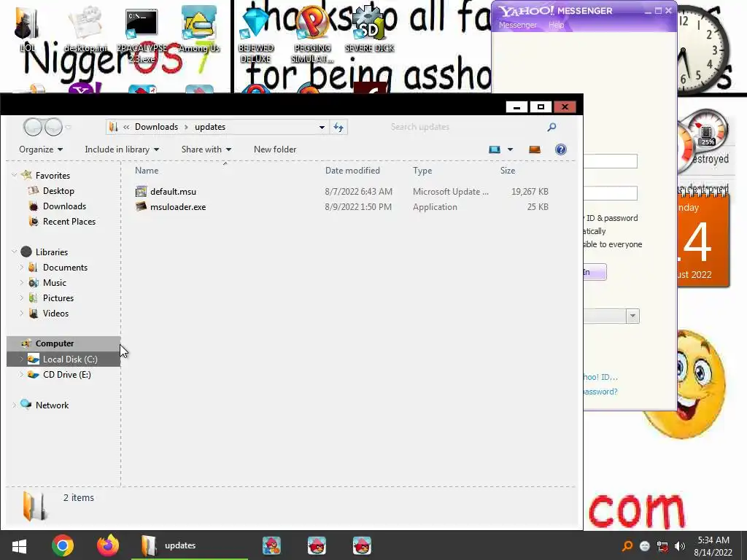Open the view options dropdown arrow

(510, 149)
